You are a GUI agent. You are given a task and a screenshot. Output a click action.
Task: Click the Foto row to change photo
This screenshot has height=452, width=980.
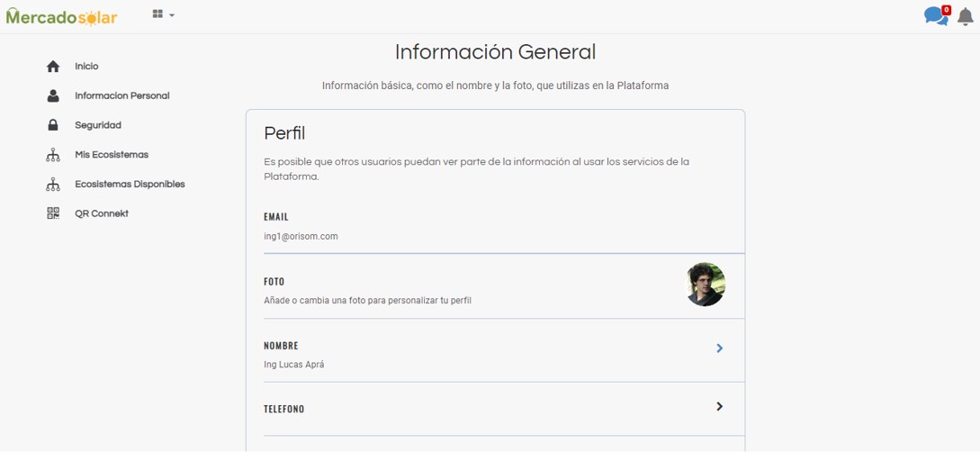pos(450,290)
